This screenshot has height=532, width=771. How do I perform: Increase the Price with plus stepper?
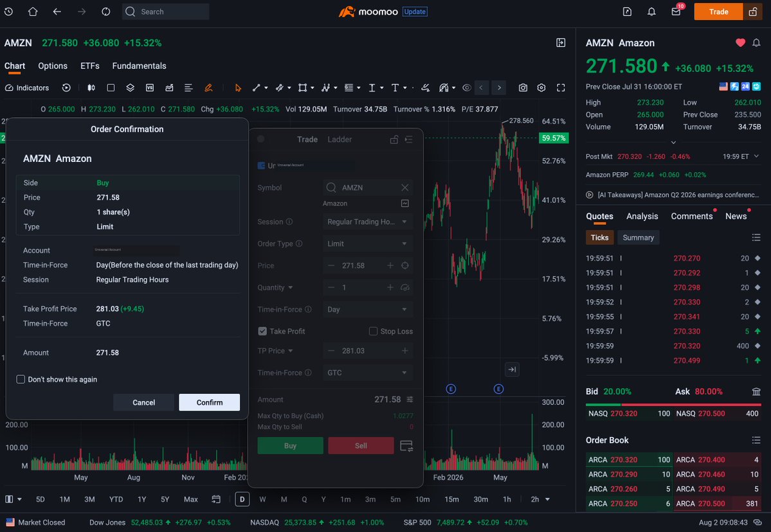[390, 265]
